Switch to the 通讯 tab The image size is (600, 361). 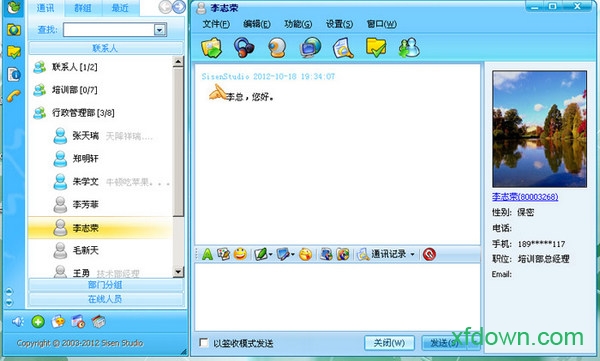click(46, 8)
